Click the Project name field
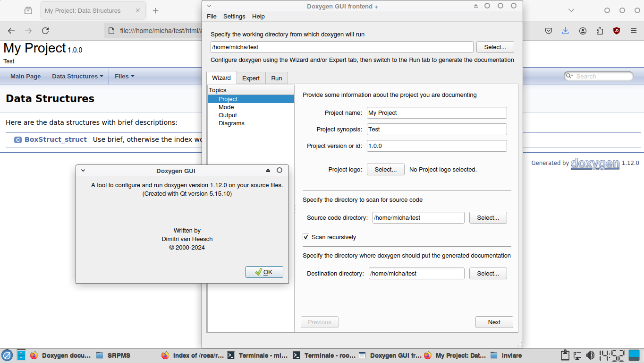The height and width of the screenshot is (363, 644). pyautogui.click(x=437, y=113)
